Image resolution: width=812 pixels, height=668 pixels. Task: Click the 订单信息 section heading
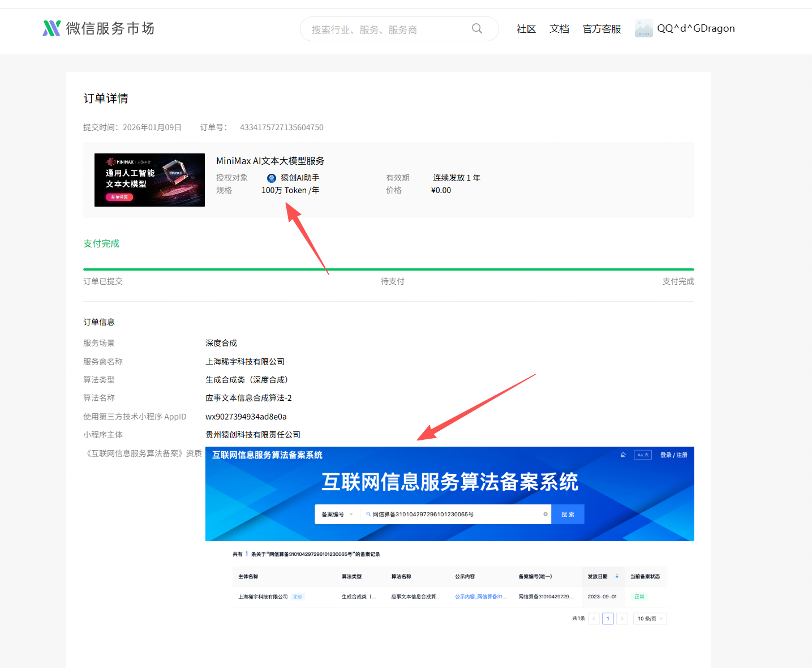(x=99, y=322)
